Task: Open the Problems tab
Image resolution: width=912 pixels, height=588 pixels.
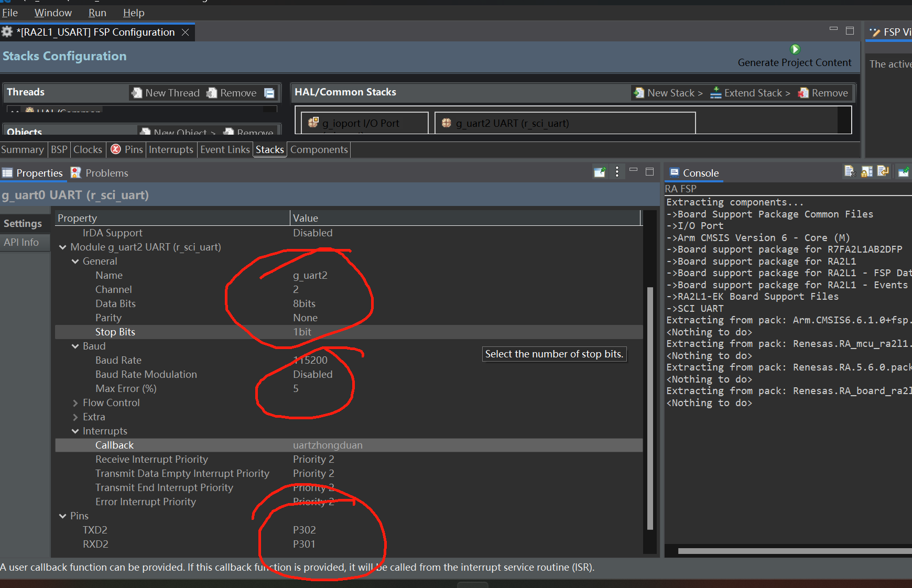Action: point(100,173)
